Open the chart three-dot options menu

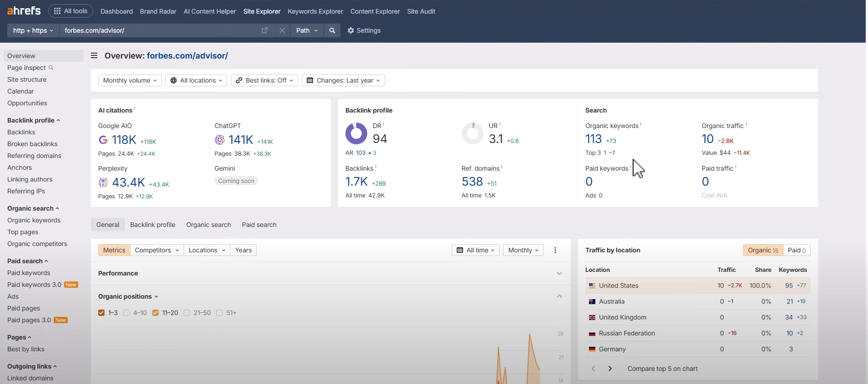pos(555,250)
